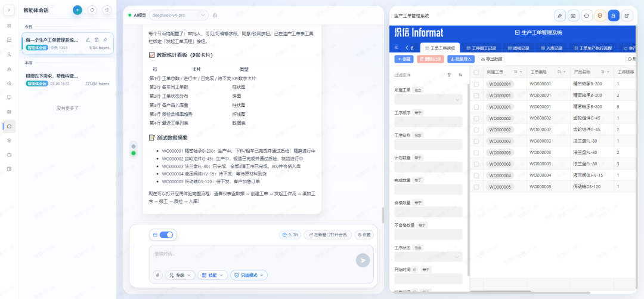This screenshot has height=299, width=644.
Task: Open the 所属工单 column header dropdown arrow
Action: pos(521,72)
